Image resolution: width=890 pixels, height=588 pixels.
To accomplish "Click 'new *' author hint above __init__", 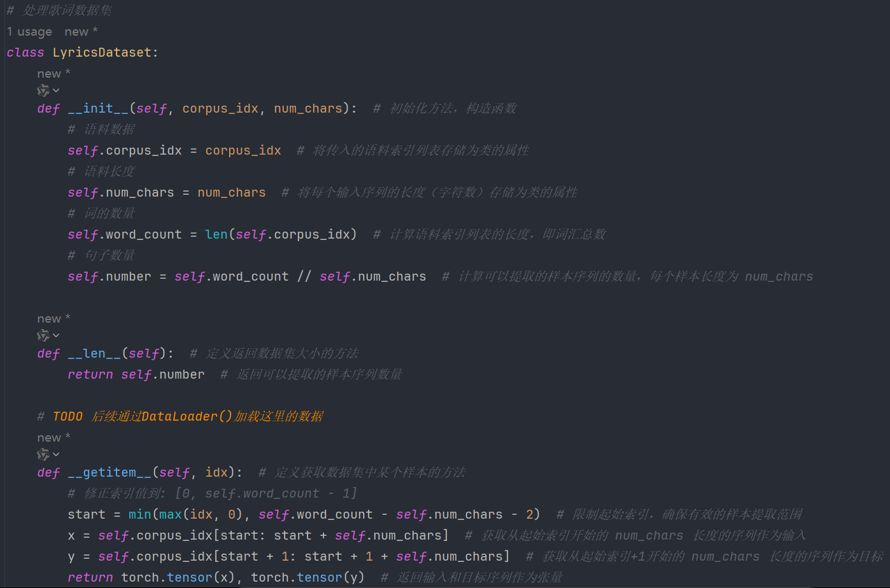I will pyautogui.click(x=54, y=74).
